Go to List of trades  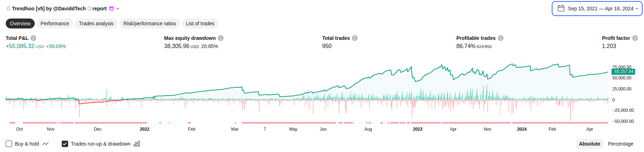coord(200,23)
